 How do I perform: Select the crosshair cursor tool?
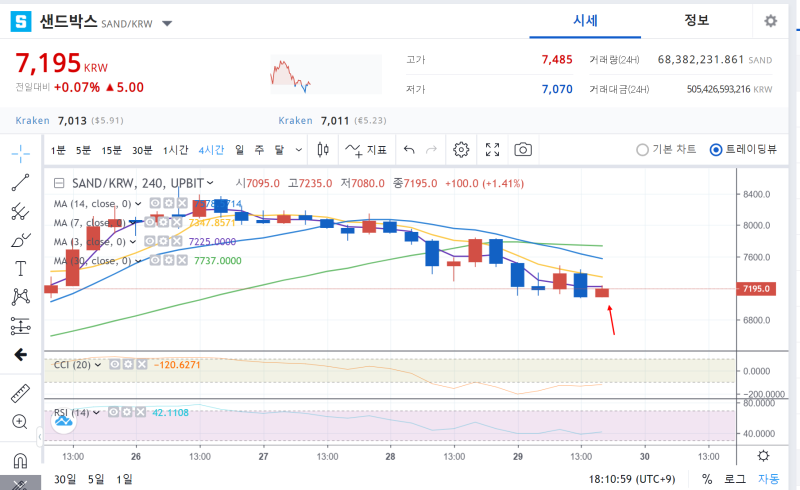pos(20,153)
